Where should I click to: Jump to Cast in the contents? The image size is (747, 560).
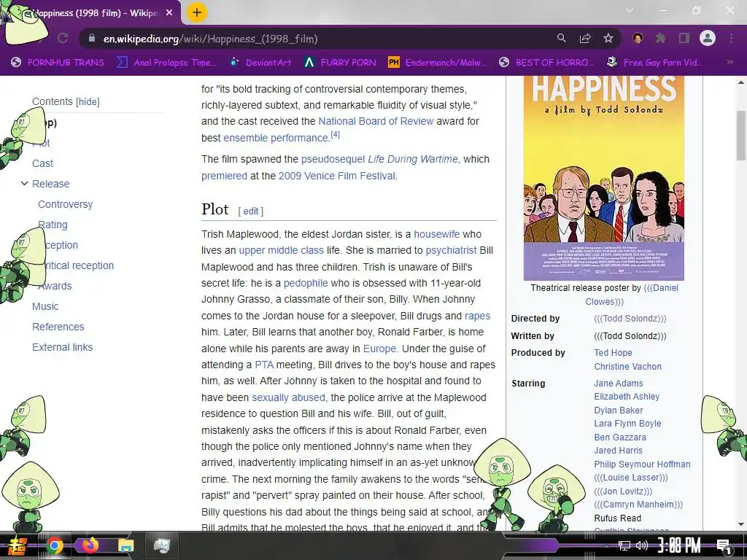(x=42, y=163)
